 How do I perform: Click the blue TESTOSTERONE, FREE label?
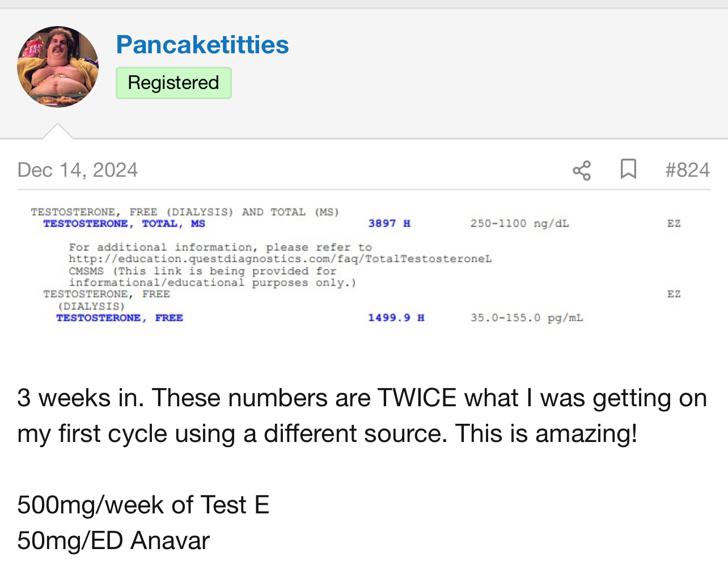point(120,318)
